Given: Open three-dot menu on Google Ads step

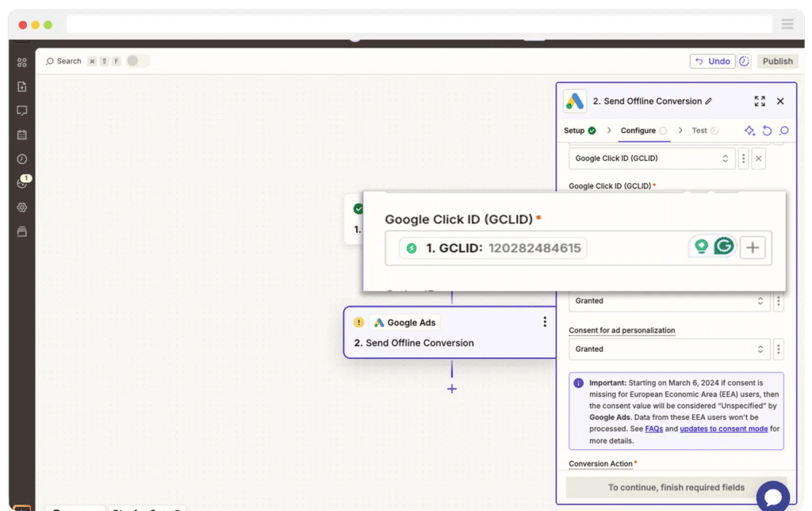Looking at the screenshot, I should click(544, 322).
